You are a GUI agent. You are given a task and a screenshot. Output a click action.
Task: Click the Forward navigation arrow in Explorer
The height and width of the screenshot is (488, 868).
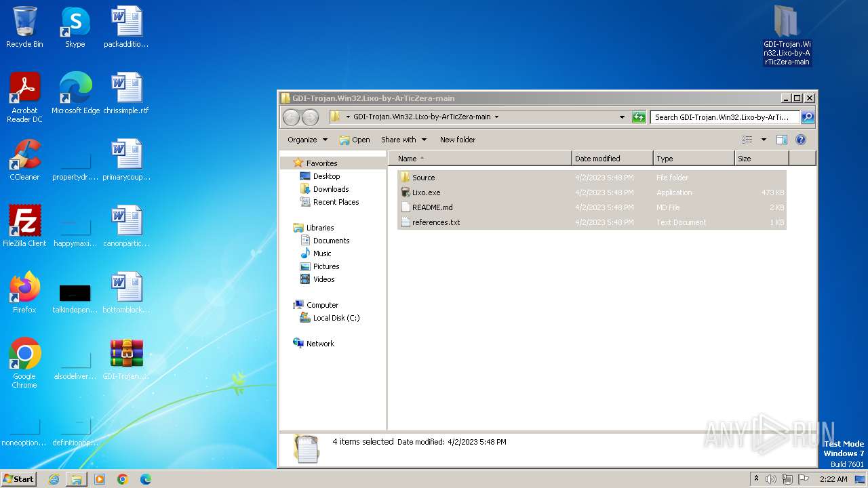[310, 117]
